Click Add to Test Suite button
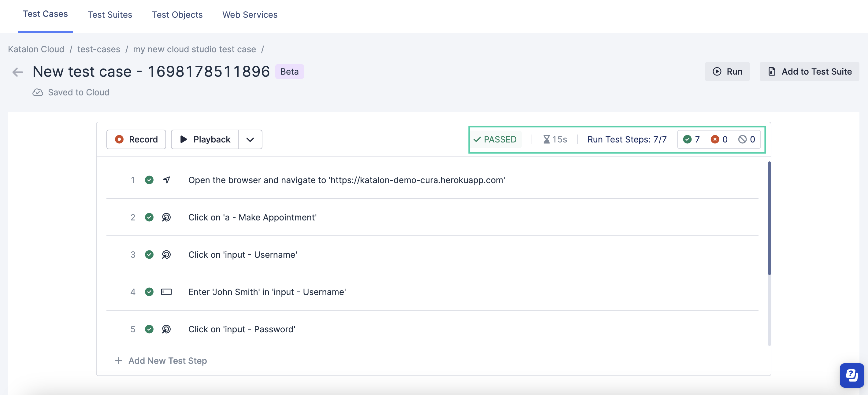 pyautogui.click(x=809, y=71)
